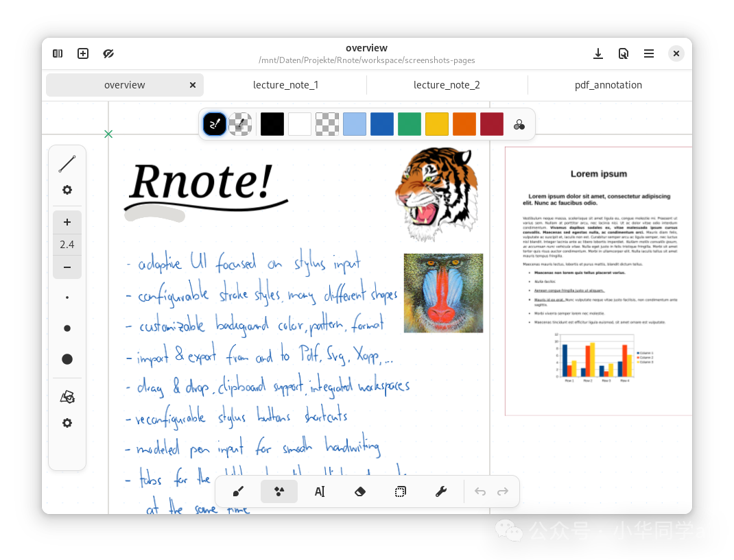
Task: Pick the red color swatch
Action: (x=492, y=124)
